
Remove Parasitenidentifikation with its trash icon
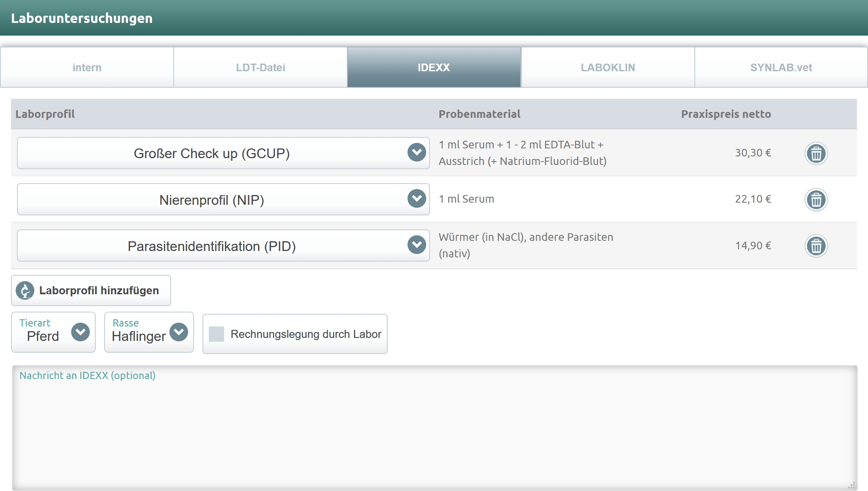pos(816,246)
